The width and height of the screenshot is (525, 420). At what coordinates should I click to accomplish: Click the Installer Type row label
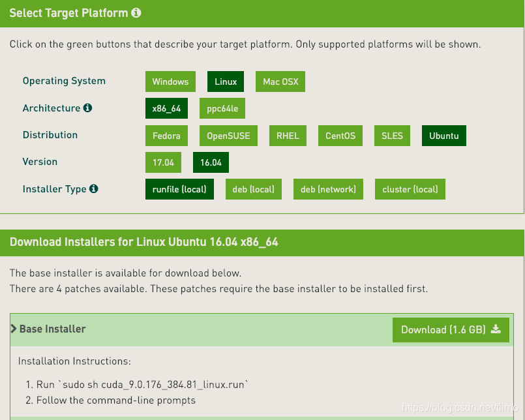tap(55, 189)
